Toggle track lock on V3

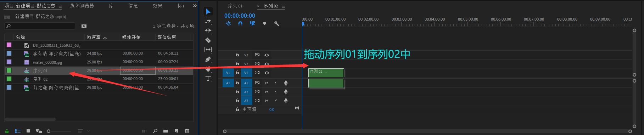coord(237,55)
